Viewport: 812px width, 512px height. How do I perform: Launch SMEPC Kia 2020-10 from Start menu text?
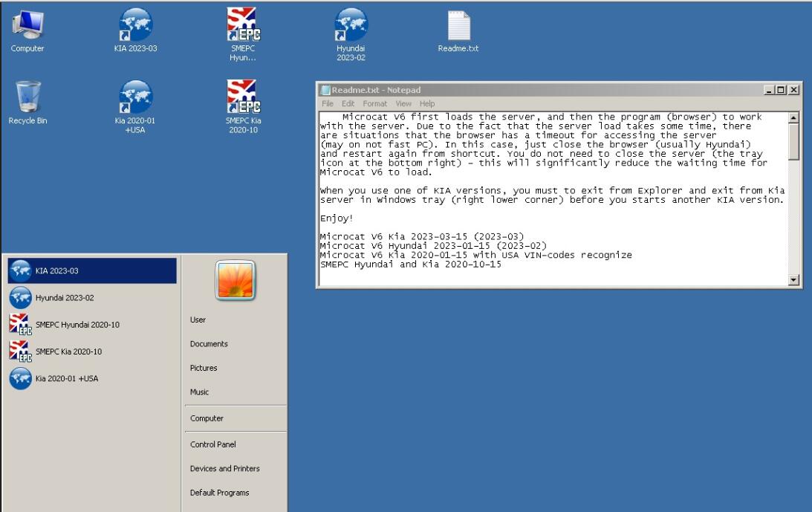pos(68,352)
